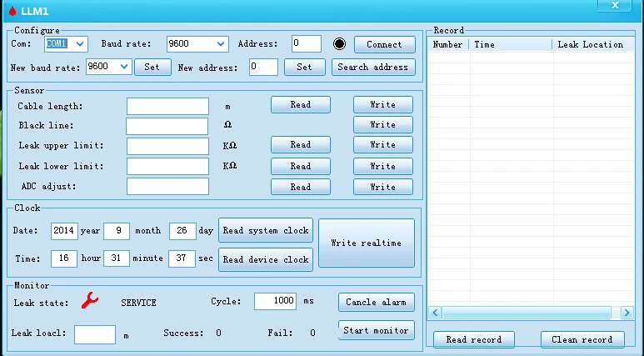The width and height of the screenshot is (644, 356).
Task: Focus the Cycle input field
Action: (x=274, y=301)
